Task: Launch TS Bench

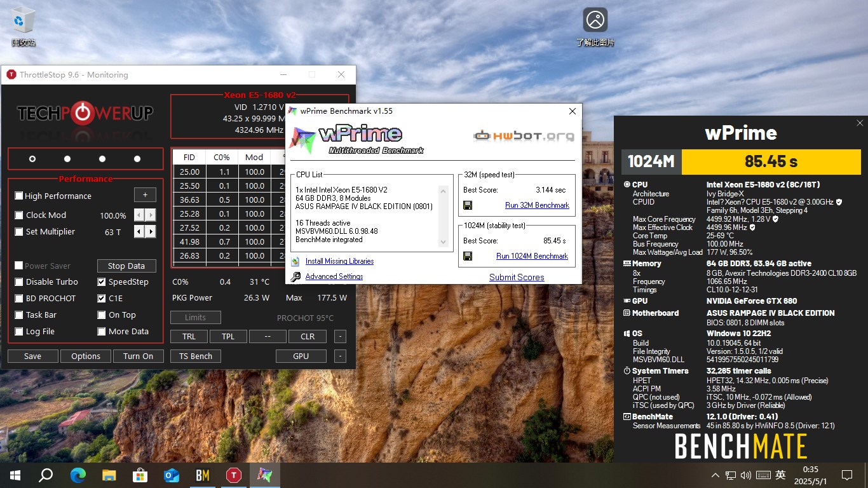Action: point(196,356)
